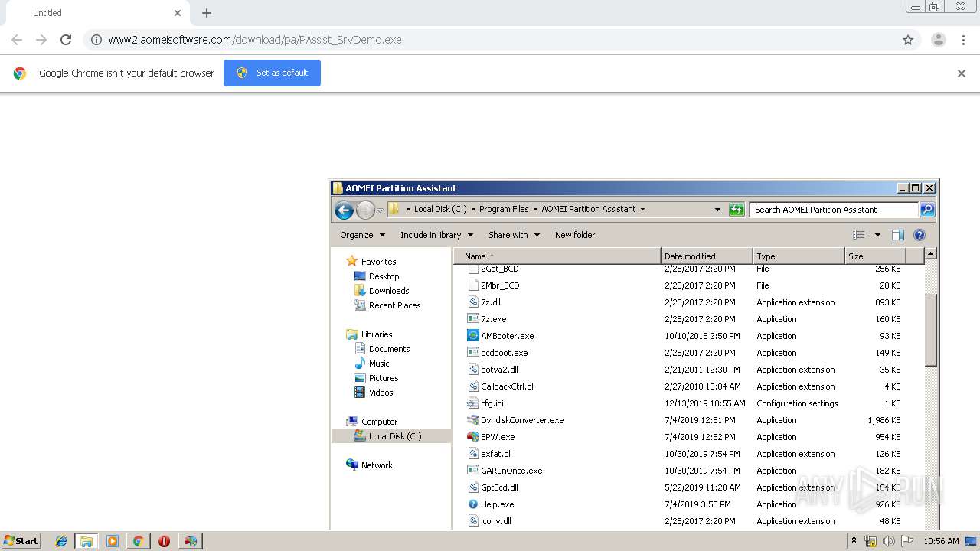This screenshot has height=551, width=980.
Task: Click Explorer forward navigation button
Action: [x=365, y=210]
